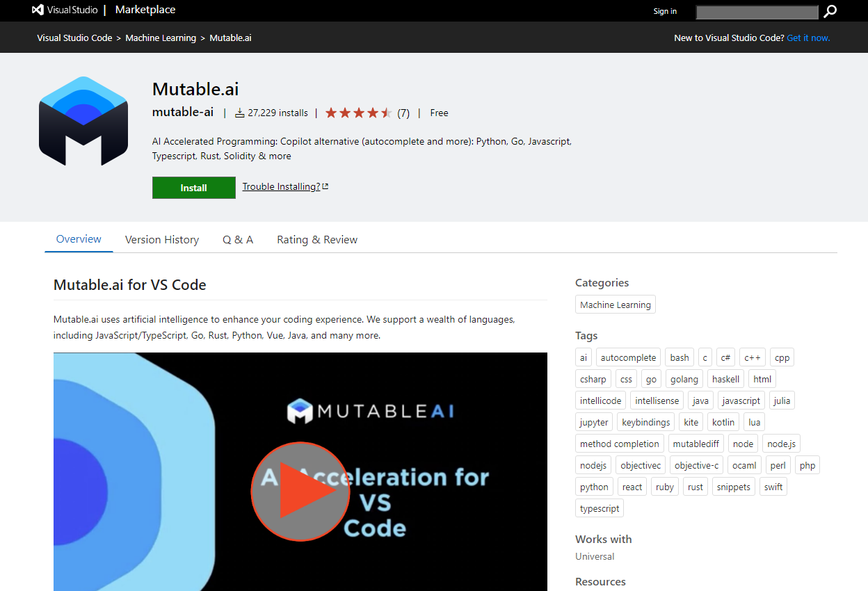Open the method completion tag
Image resolution: width=868 pixels, height=591 pixels.
pyautogui.click(x=620, y=444)
